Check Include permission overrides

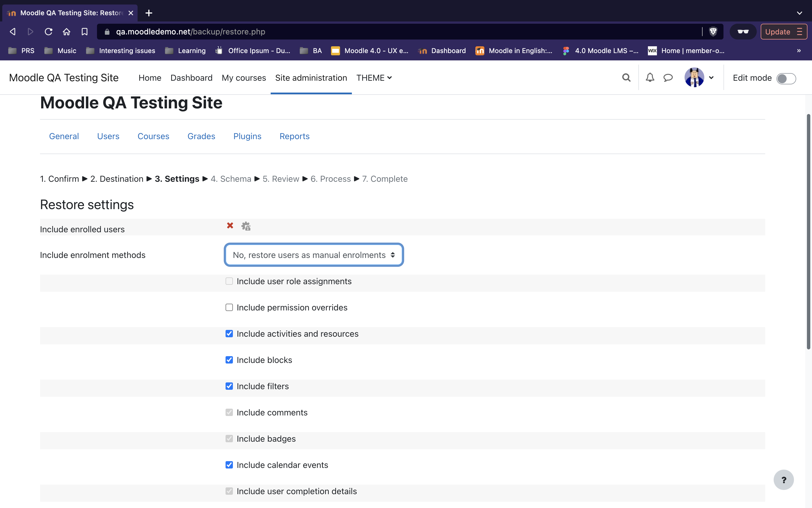[229, 307]
